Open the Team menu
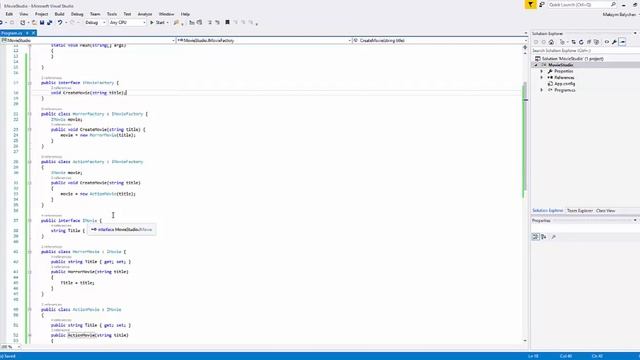Screen dimensions: 640x360 pos(95,14)
